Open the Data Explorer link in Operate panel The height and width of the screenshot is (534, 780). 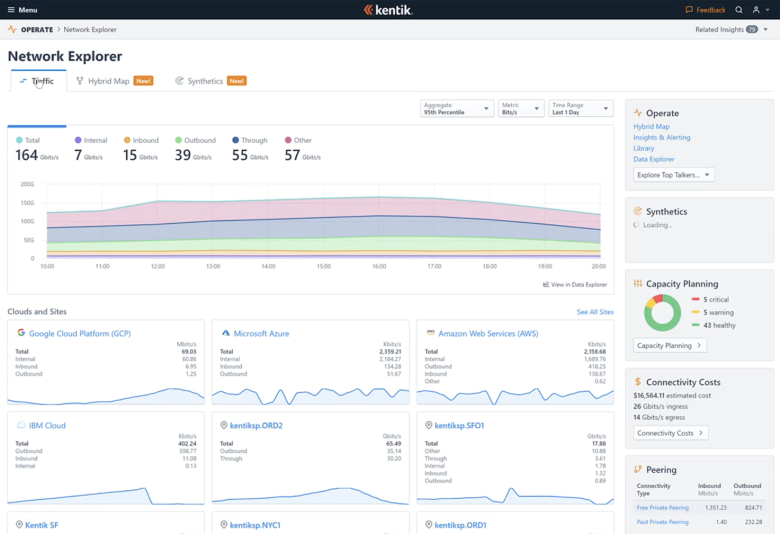[x=654, y=159]
